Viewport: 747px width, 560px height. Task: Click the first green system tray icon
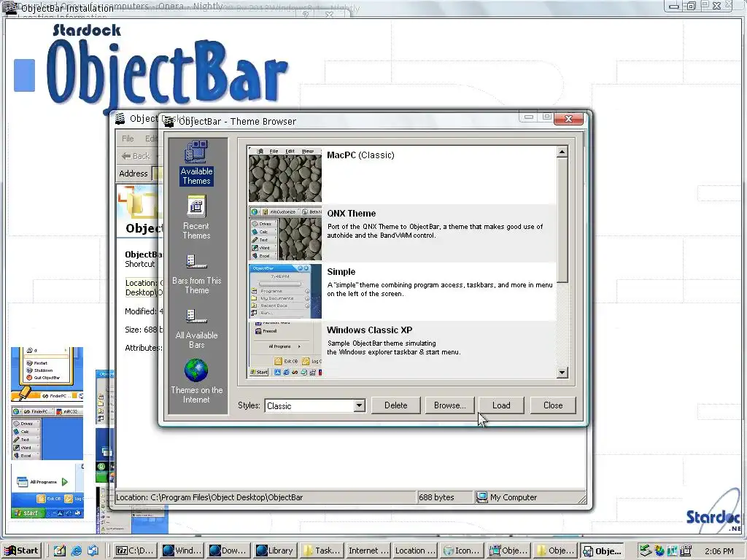[x=646, y=551]
